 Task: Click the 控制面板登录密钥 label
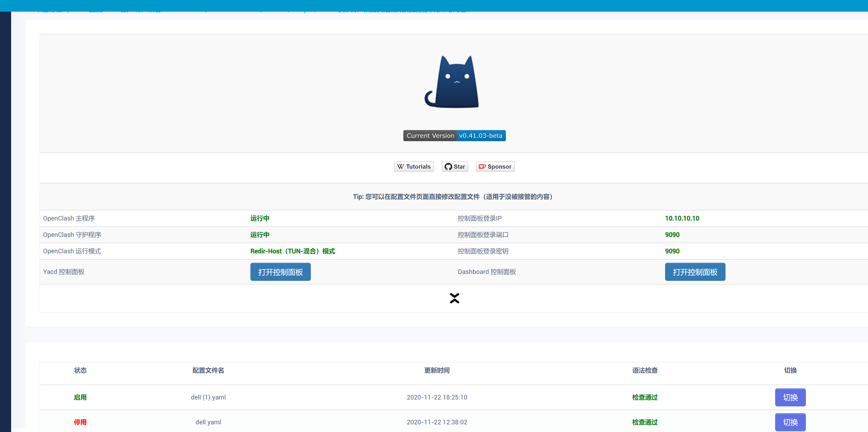click(x=483, y=251)
